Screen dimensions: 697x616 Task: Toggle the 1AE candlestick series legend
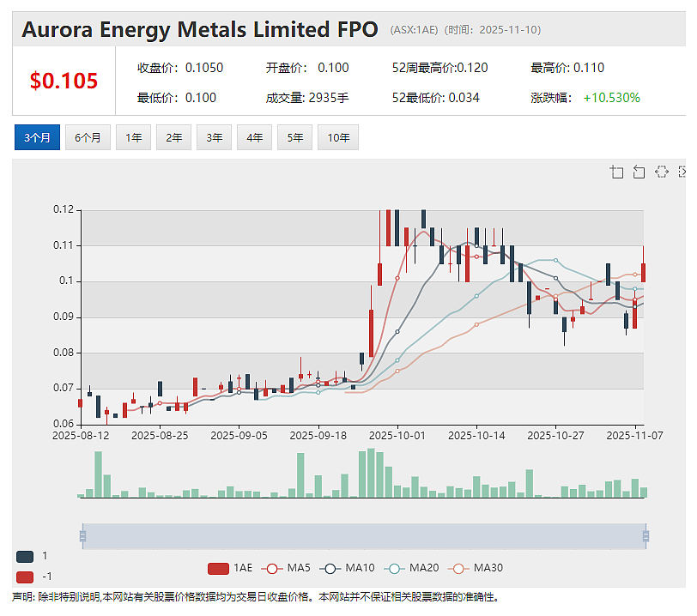tap(230, 568)
